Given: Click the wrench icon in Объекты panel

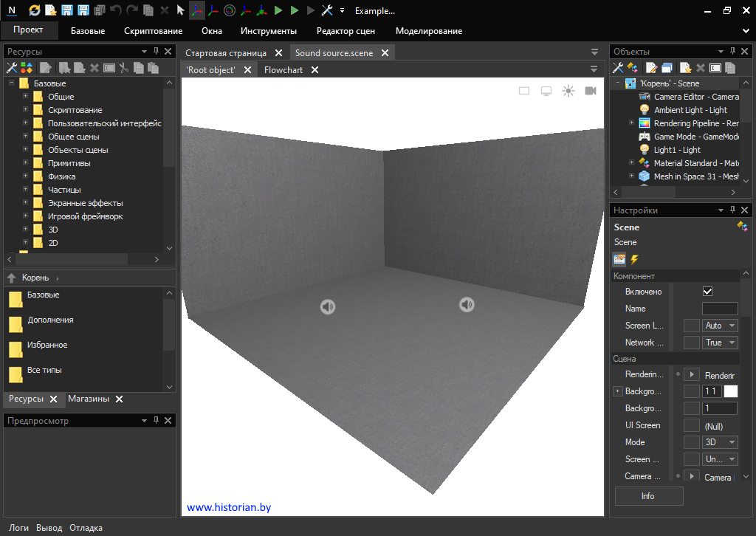Looking at the screenshot, I should click(619, 68).
